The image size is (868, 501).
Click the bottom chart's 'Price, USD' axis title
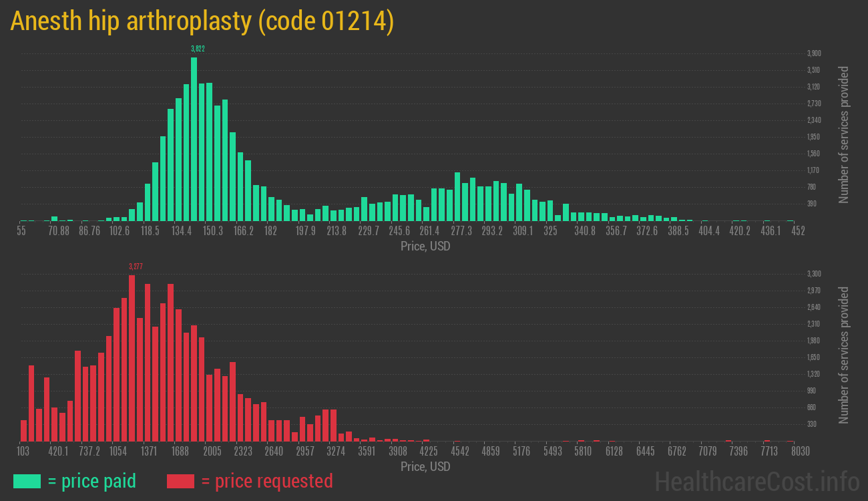tap(425, 467)
